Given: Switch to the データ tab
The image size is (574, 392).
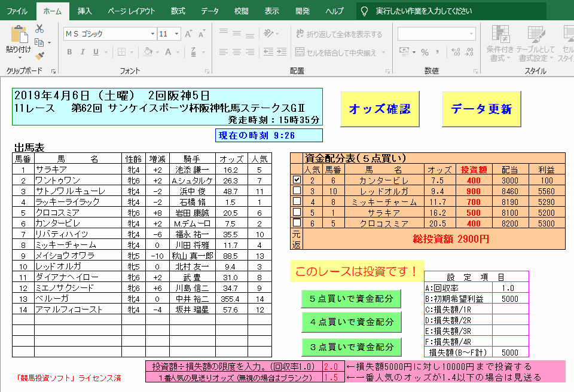Looking at the screenshot, I should tap(210, 11).
